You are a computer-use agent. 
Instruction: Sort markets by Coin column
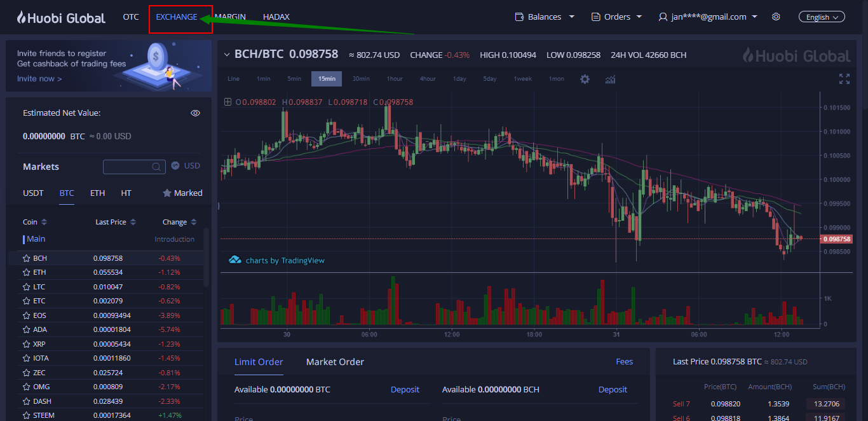[x=35, y=222]
